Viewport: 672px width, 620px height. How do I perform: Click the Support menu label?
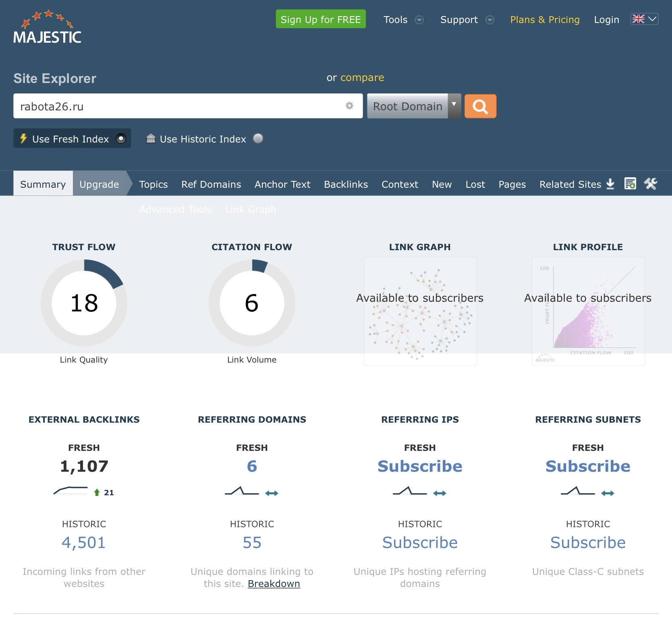tap(459, 19)
